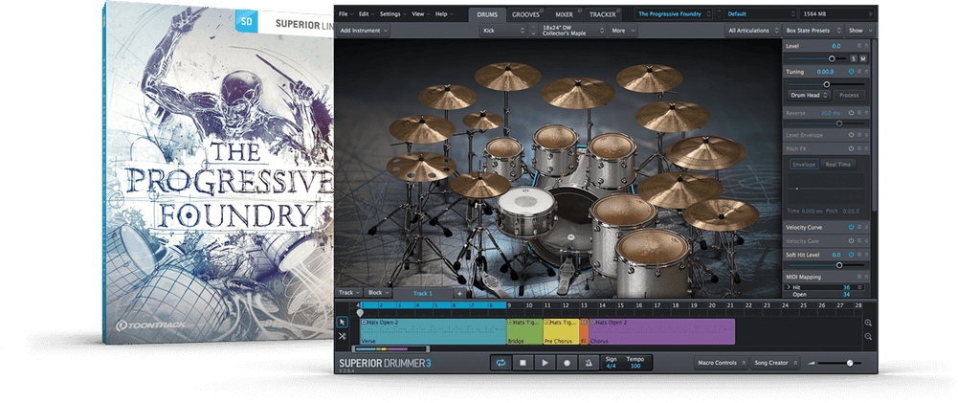This screenshot has height=403, width=980.
Task: Open the 18x24" DW Collector's Maple dropdown
Action: [x=572, y=30]
